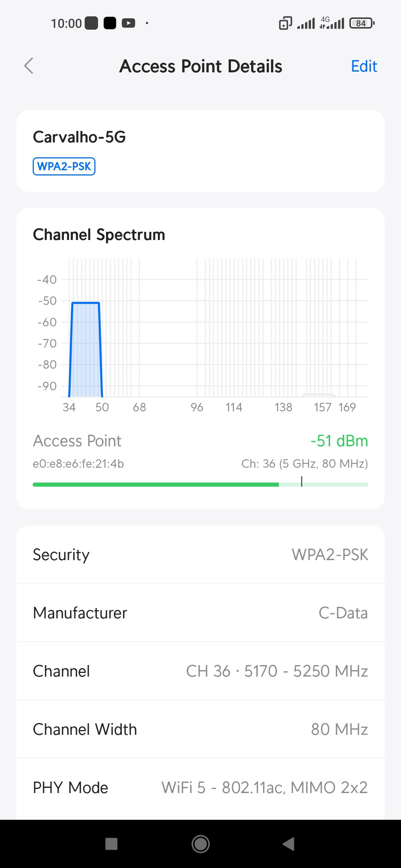The width and height of the screenshot is (401, 868).
Task: Tap the screen cast status icon
Action: click(x=285, y=23)
